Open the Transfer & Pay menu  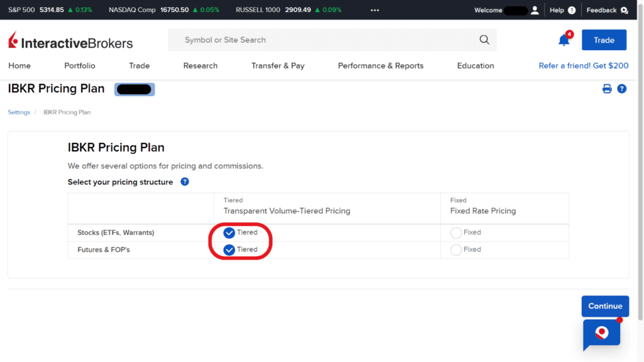click(x=278, y=65)
